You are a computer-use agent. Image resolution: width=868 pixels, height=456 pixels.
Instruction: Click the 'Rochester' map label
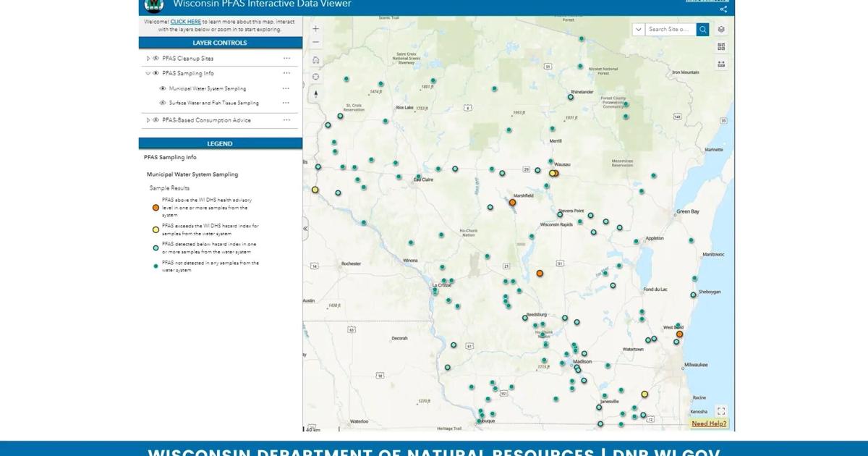point(351,263)
